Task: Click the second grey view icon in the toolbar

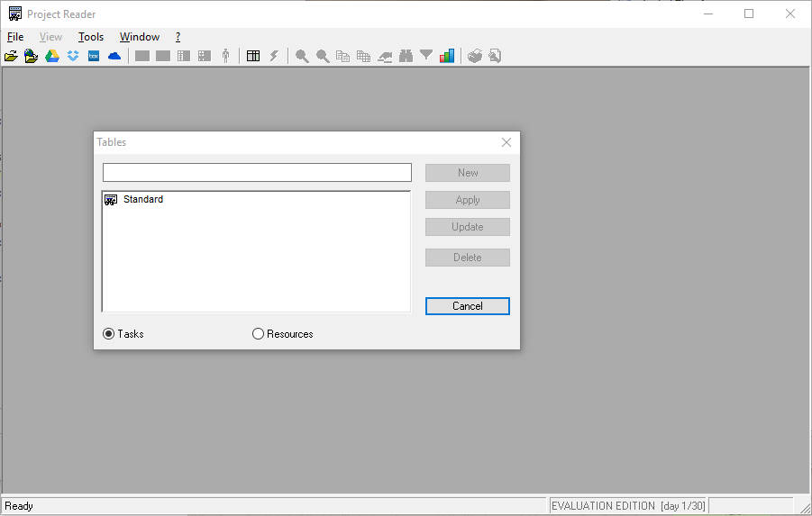Action: coord(163,56)
